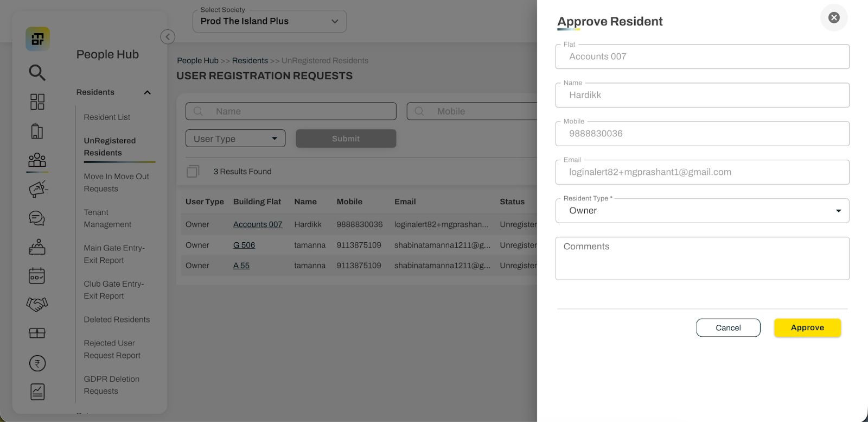The image size is (868, 422).
Task: Open Deleted Residents menu item
Action: (117, 320)
